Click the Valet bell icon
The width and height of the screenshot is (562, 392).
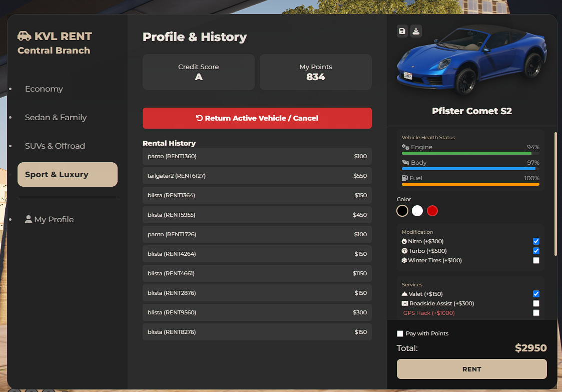pyautogui.click(x=405, y=294)
